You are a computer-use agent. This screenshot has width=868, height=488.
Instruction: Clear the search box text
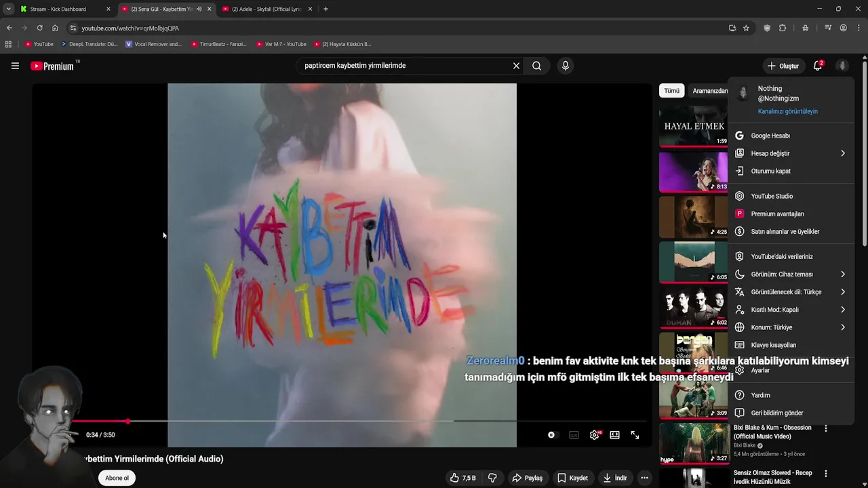(516, 66)
